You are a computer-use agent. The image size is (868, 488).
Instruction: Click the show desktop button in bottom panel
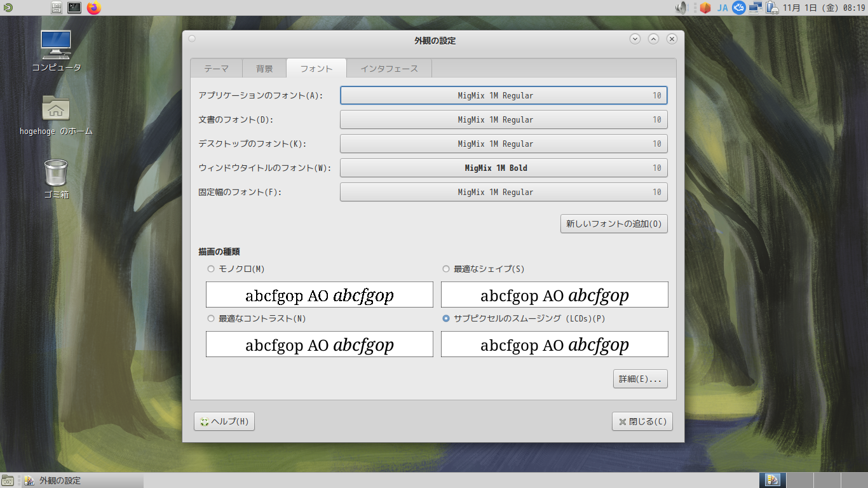point(8,480)
